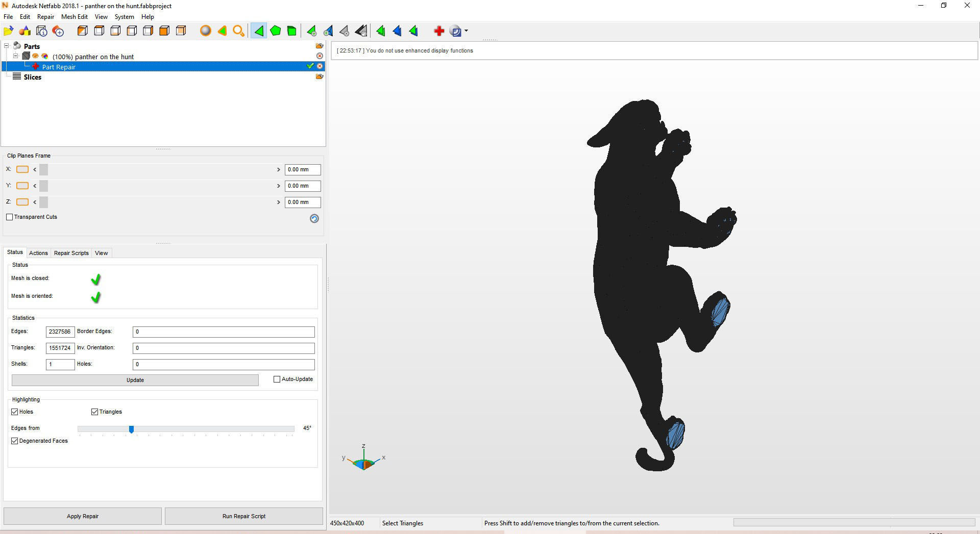Screen dimensions: 980x534
Task: Open the Help menu
Action: tap(148, 17)
